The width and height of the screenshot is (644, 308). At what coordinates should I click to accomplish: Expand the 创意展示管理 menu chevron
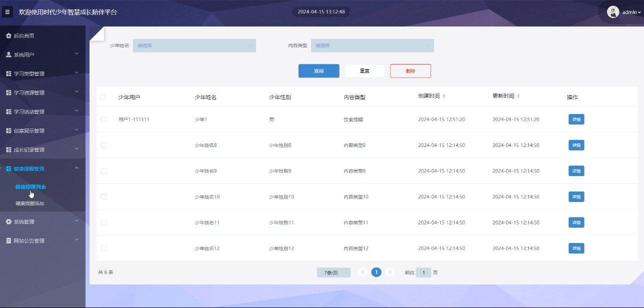pos(76,129)
